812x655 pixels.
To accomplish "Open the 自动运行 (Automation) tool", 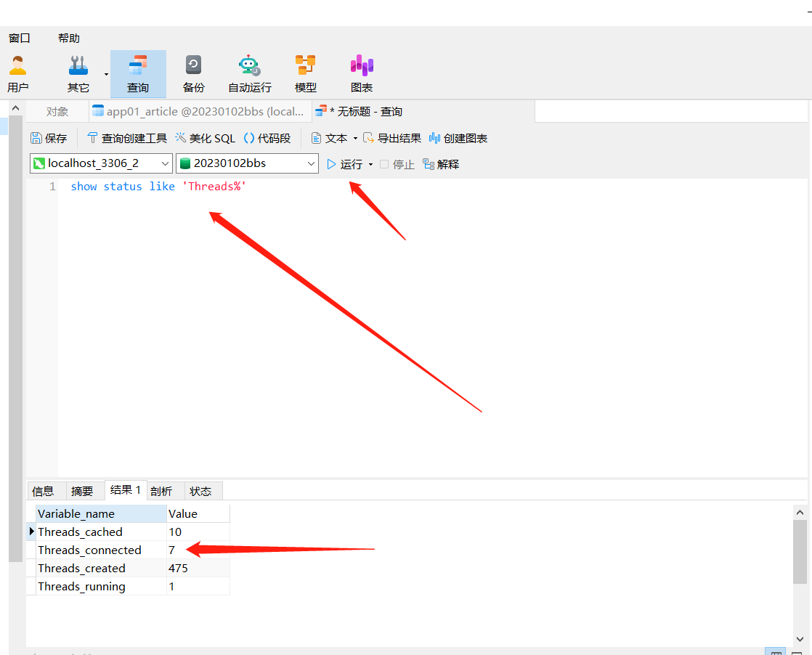I will [x=250, y=73].
